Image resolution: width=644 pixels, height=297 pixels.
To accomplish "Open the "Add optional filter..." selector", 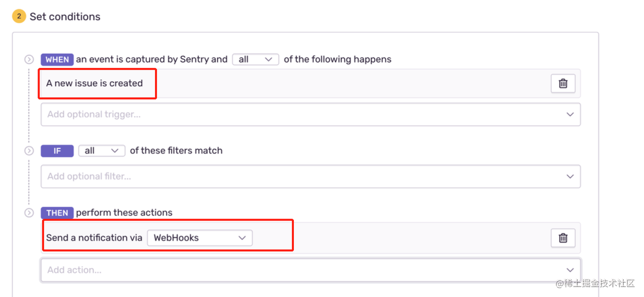I will pos(311,176).
